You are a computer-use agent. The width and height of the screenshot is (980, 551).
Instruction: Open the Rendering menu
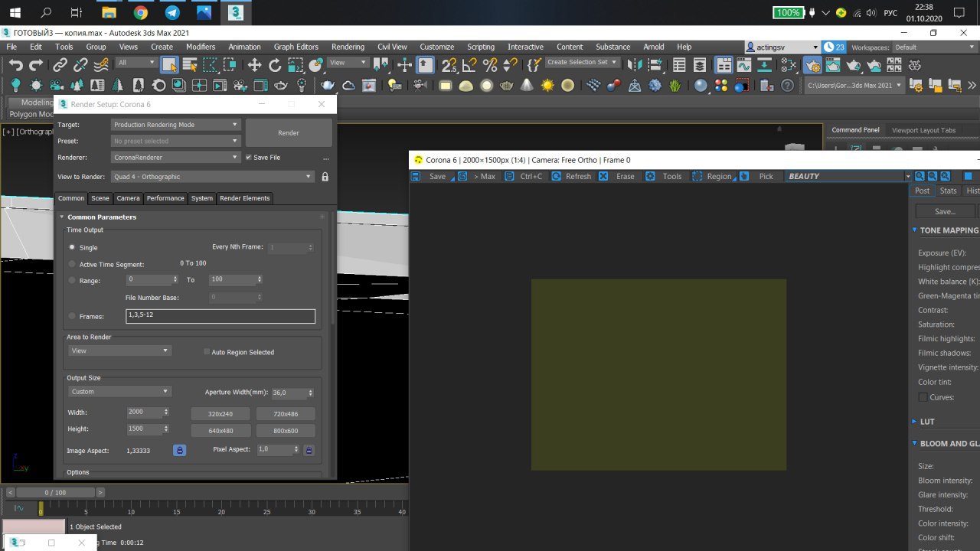(x=348, y=47)
